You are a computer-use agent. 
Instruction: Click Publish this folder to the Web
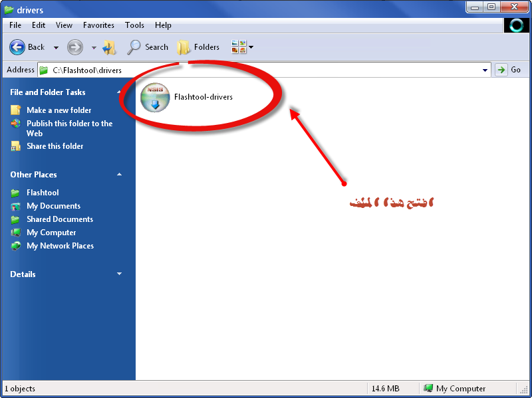coord(70,128)
